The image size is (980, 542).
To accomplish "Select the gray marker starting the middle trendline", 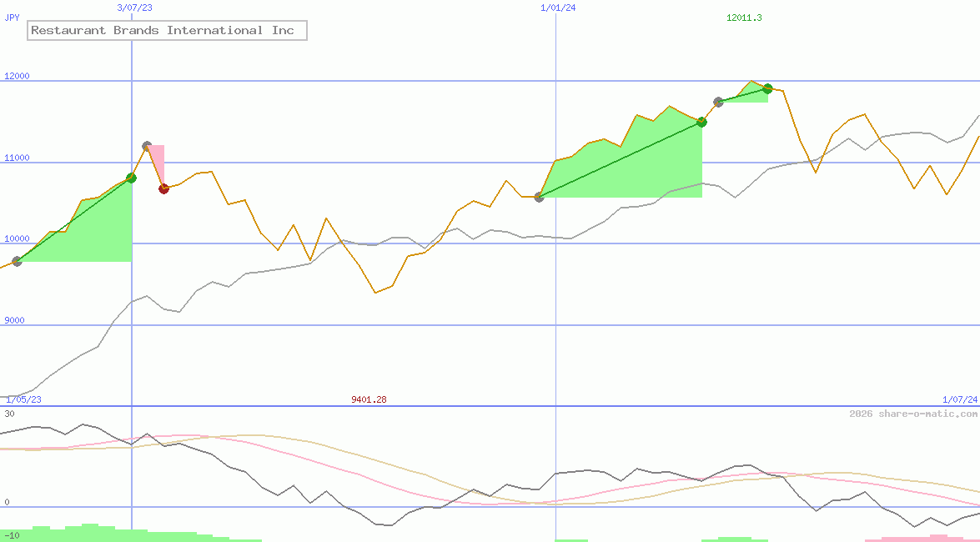I will coord(539,198).
